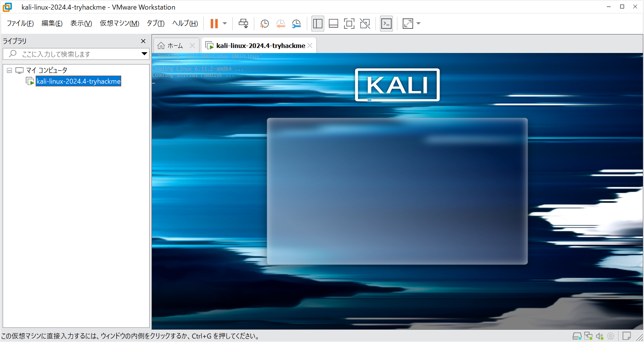Close the kali-linux-2024.4-tryhackme tab

[x=310, y=46]
